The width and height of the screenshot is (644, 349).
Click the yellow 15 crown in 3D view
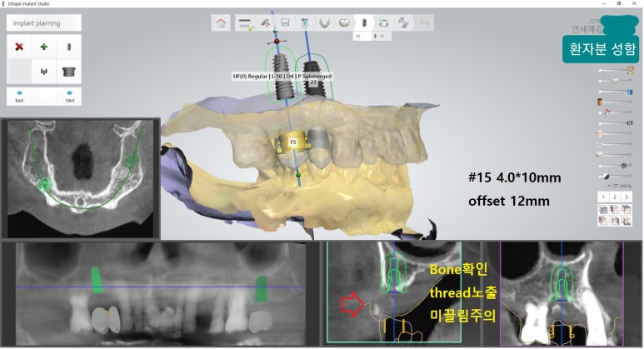tap(292, 142)
